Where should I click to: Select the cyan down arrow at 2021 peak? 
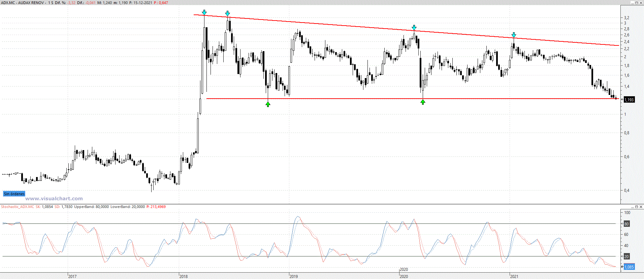(514, 35)
